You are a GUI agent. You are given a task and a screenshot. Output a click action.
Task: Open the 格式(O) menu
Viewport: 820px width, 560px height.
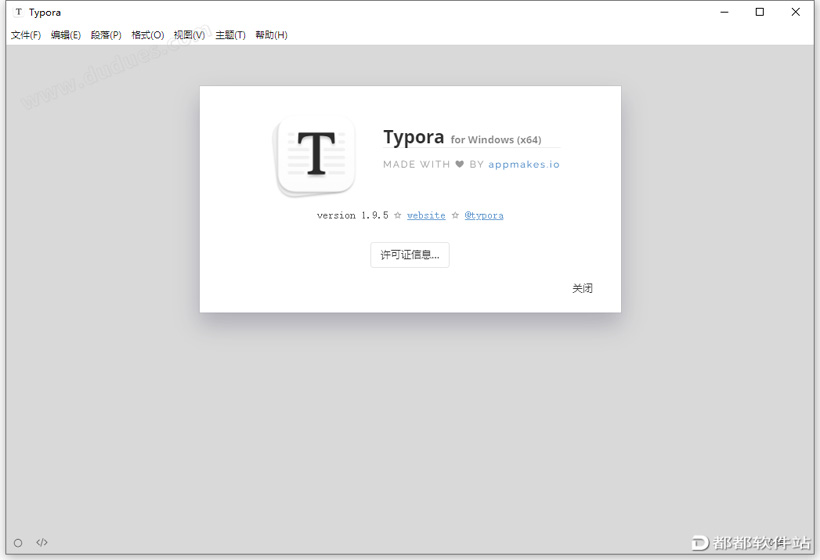[147, 35]
